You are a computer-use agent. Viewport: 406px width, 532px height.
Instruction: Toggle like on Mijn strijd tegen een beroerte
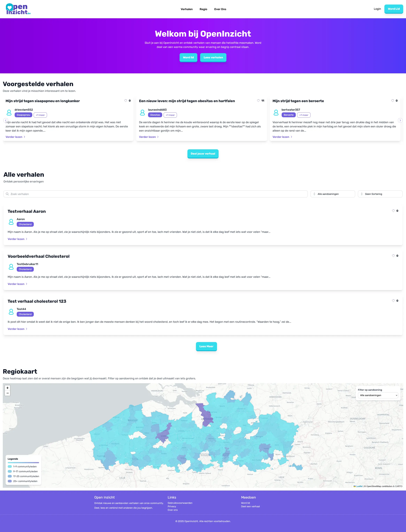(392, 101)
